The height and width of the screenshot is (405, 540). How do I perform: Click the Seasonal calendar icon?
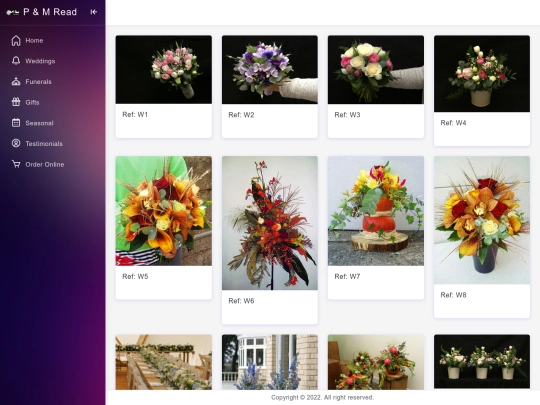pyautogui.click(x=16, y=123)
